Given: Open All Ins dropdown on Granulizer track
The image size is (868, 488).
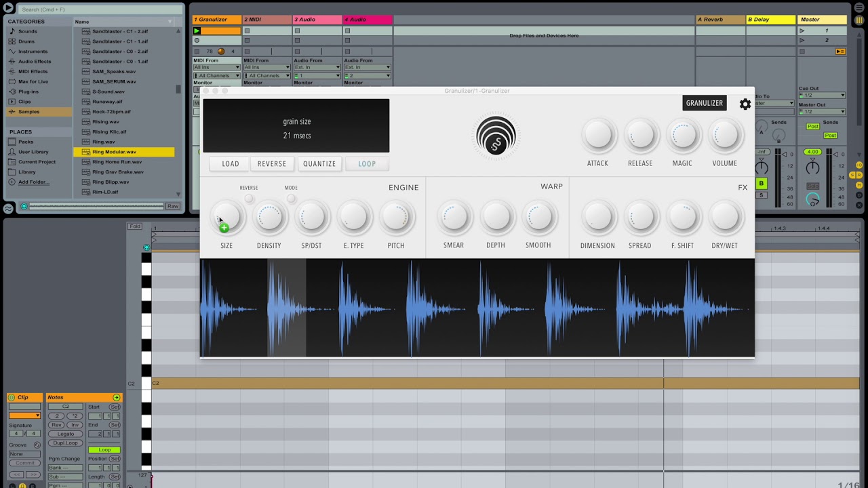Looking at the screenshot, I should [x=217, y=68].
